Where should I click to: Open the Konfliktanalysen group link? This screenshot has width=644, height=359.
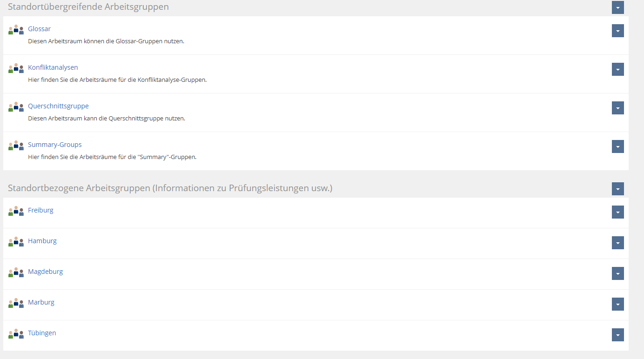coord(53,67)
